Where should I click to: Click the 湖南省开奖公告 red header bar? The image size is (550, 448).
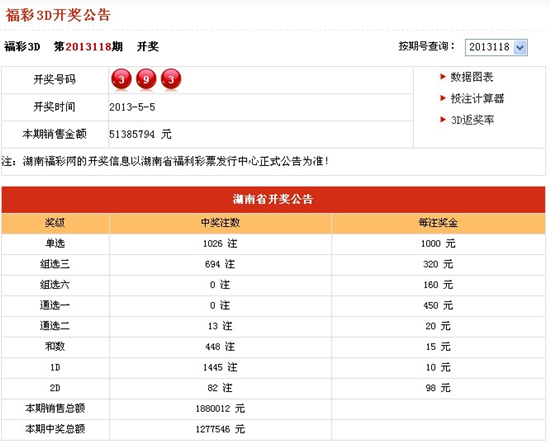(273, 199)
